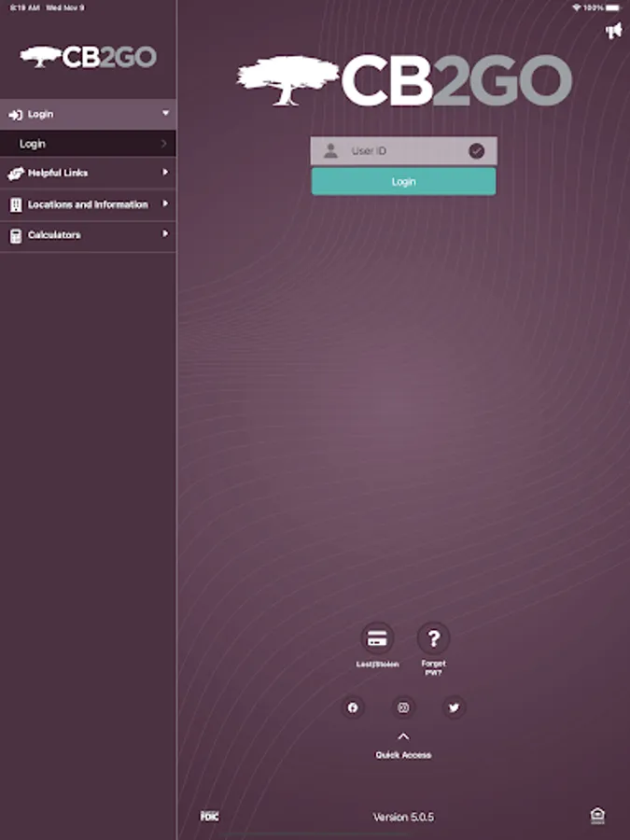Viewport: 630px width, 840px height.
Task: Tap the large CB2GO logo
Action: pyautogui.click(x=404, y=80)
